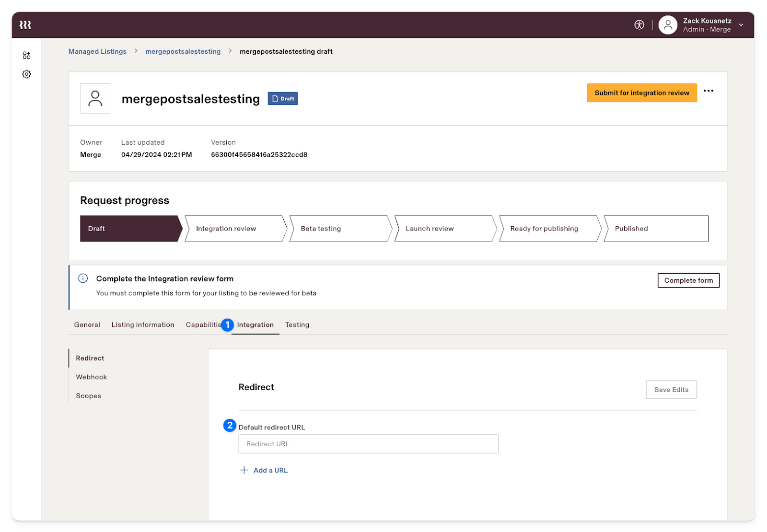Click the info icon in review banner
The image size is (767, 532).
(83, 278)
